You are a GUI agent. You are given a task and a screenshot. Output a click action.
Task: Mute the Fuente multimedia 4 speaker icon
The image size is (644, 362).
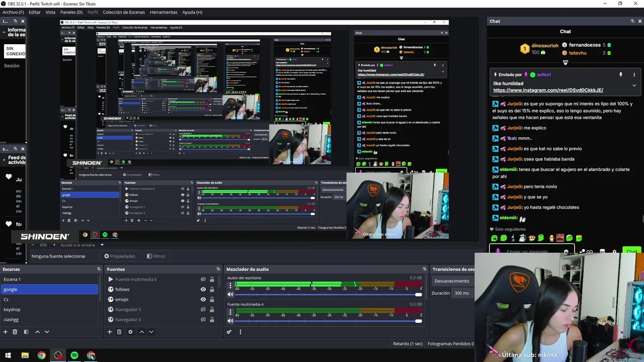pos(230,321)
